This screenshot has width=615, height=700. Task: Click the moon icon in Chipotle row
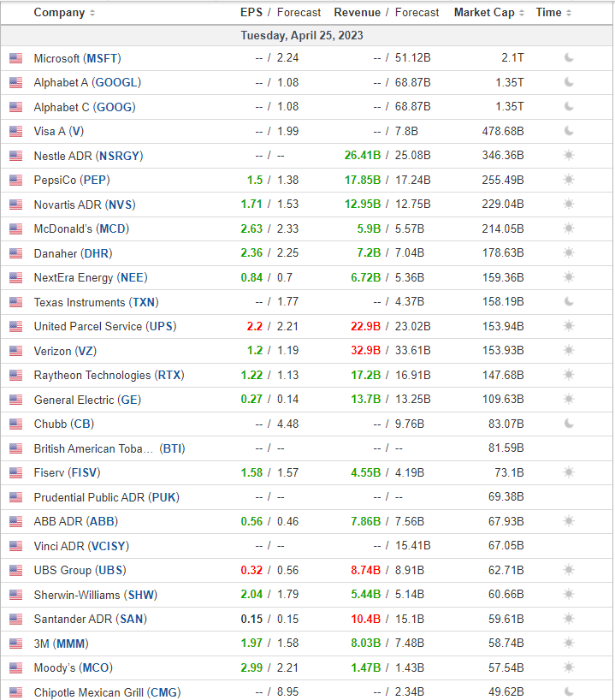[x=569, y=692]
